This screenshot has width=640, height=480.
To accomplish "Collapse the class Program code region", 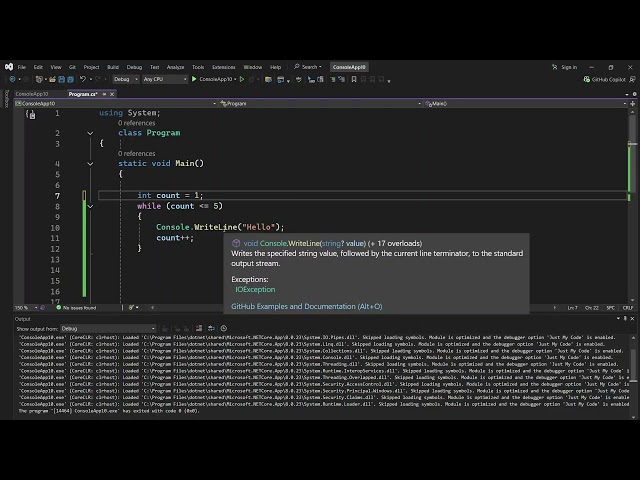I will (90, 133).
